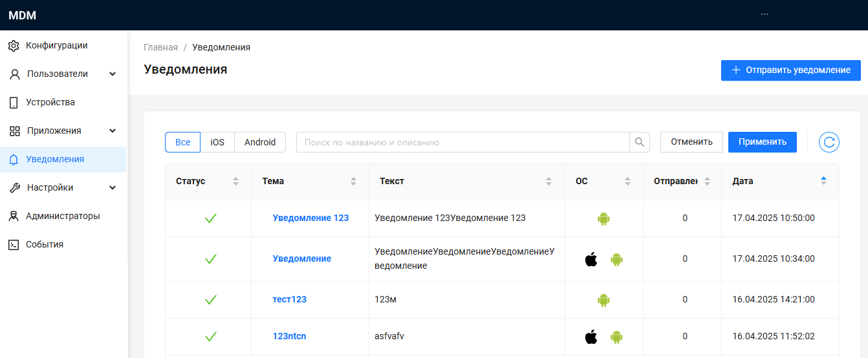Click the search magnifier icon
This screenshot has width=868, height=358.
coord(640,142)
